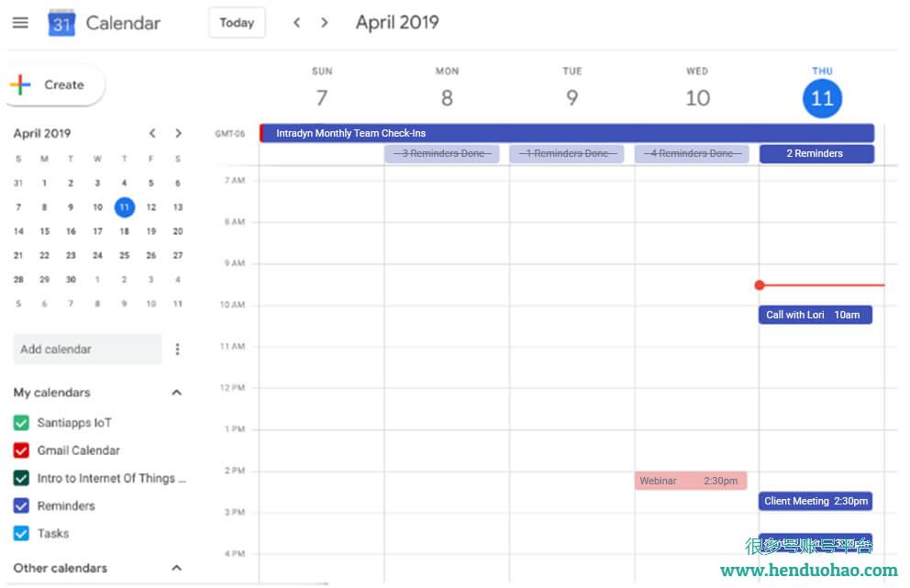Open Tuesday's 1 Reminders Done item
Viewport: 910px width, 588px height.
tap(567, 153)
